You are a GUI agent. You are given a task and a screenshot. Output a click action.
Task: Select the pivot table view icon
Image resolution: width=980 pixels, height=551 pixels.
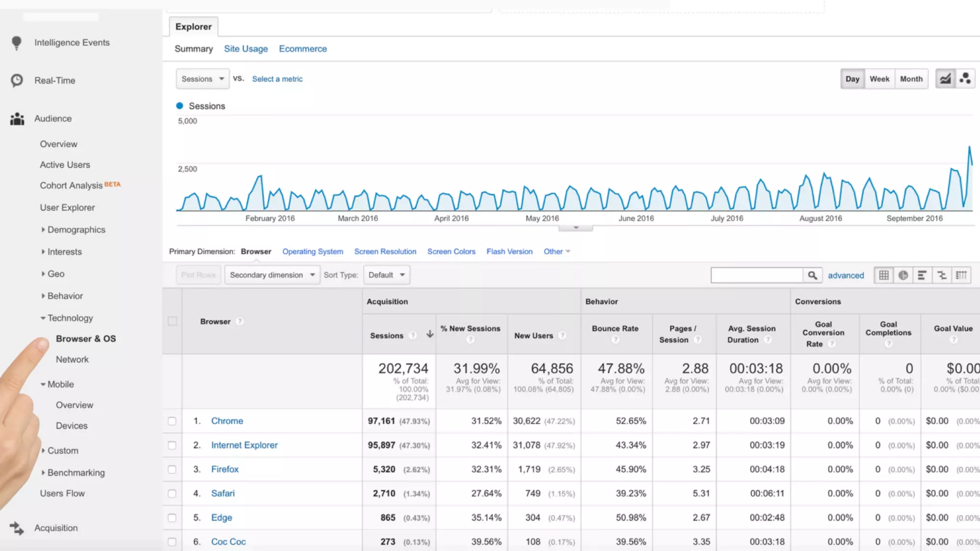[961, 275]
